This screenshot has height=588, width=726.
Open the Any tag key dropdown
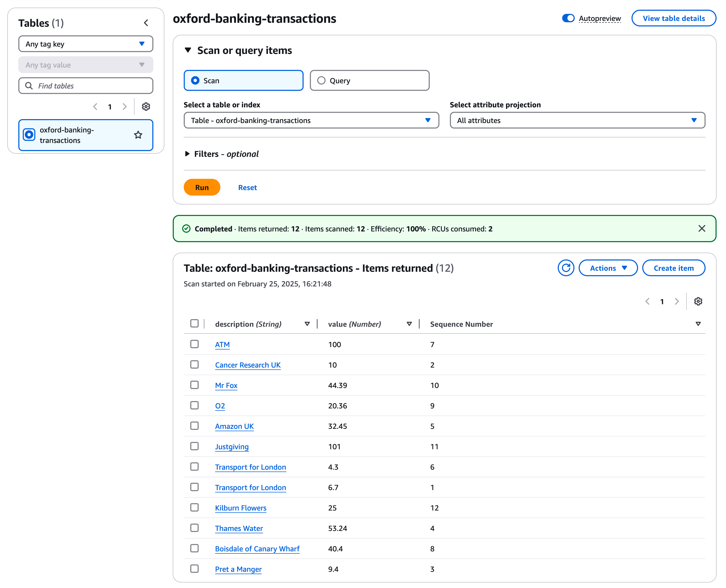coord(85,44)
